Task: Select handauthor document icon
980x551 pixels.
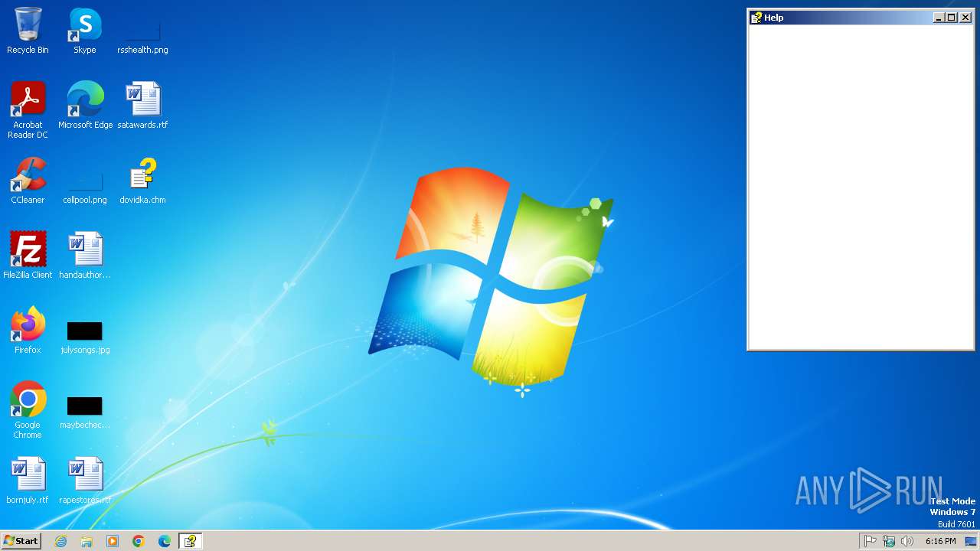Action: coord(85,256)
